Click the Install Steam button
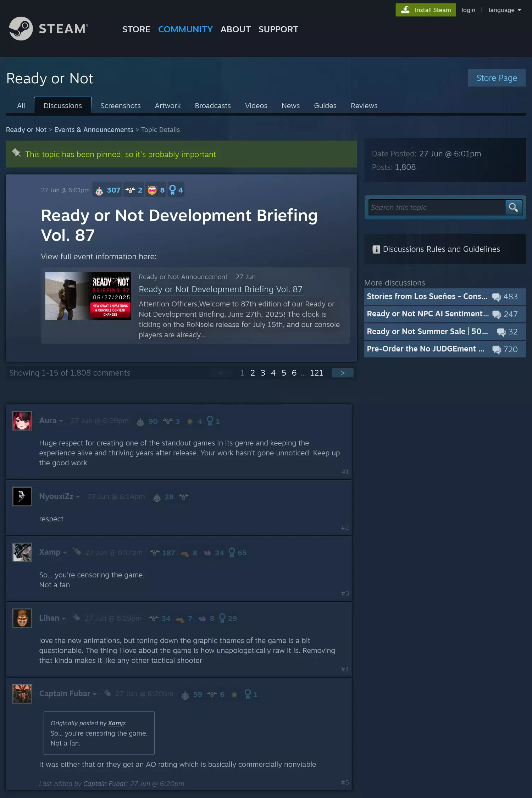The height and width of the screenshot is (798, 532). pyautogui.click(x=426, y=10)
